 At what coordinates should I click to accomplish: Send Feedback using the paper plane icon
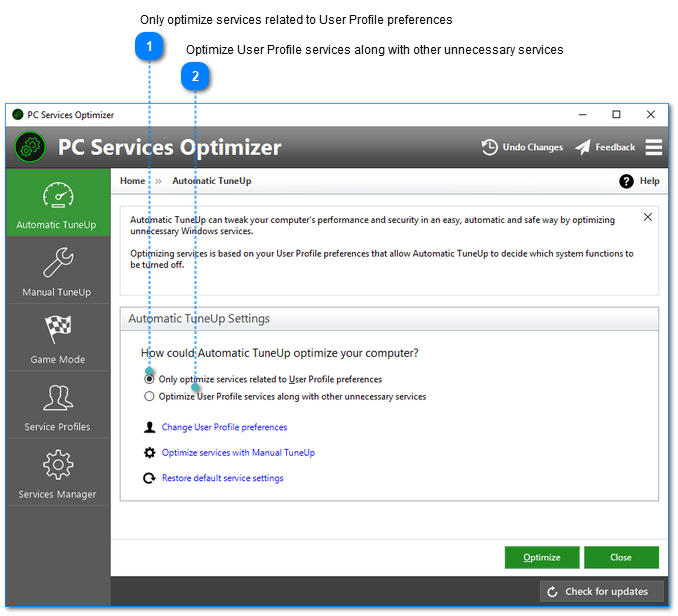[583, 147]
